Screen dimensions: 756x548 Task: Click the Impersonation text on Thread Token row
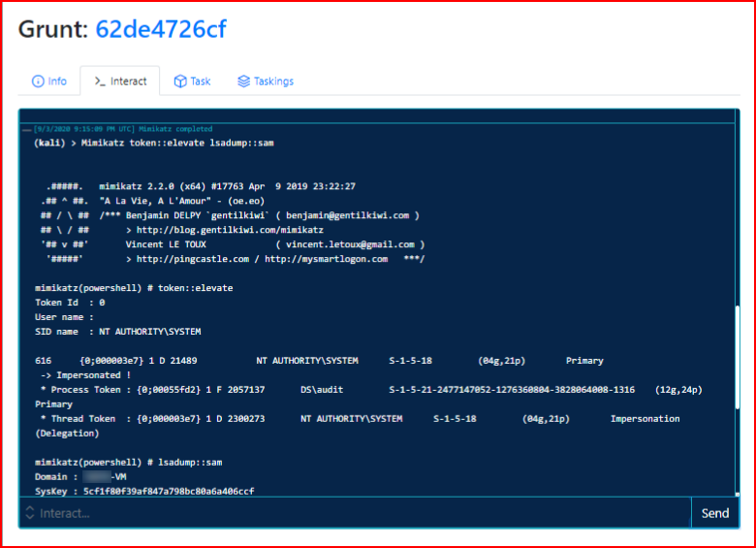pos(646,419)
